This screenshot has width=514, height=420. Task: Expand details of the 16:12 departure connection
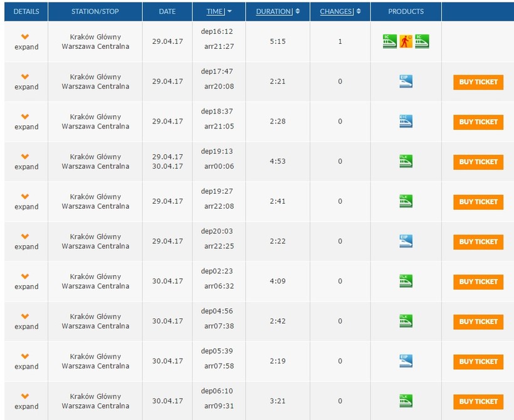26,42
